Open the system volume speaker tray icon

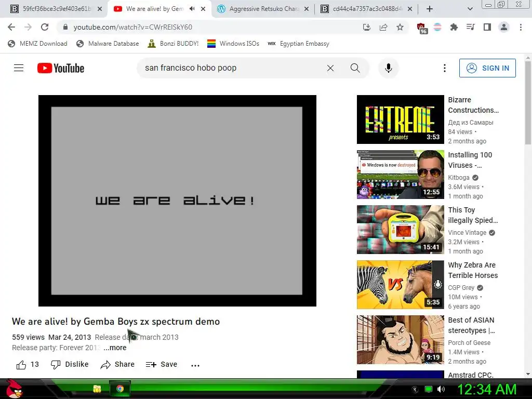click(x=441, y=390)
